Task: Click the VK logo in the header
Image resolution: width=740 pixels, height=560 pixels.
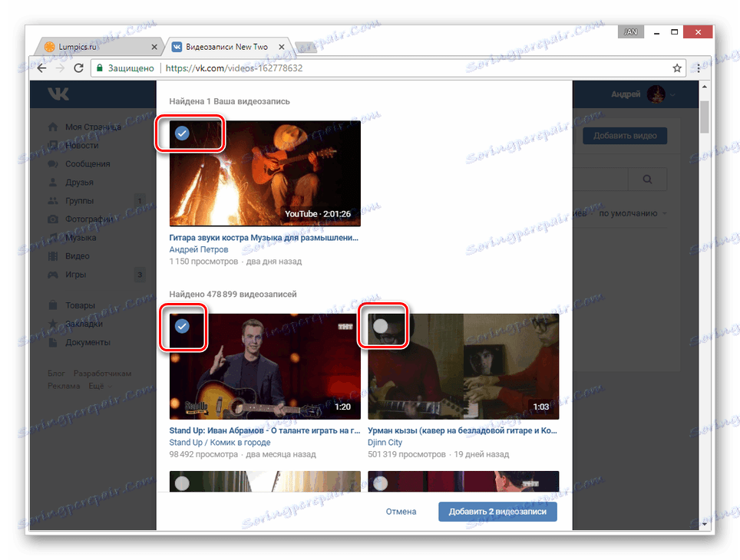Action: (58, 94)
